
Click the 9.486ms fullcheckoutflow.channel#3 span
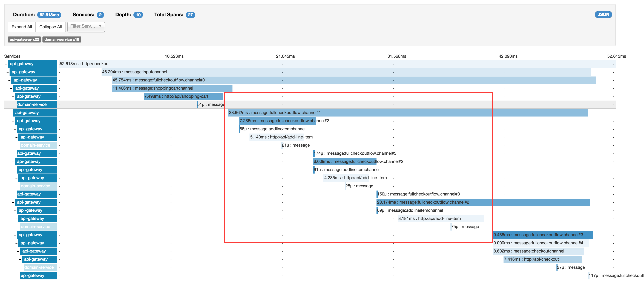point(542,235)
